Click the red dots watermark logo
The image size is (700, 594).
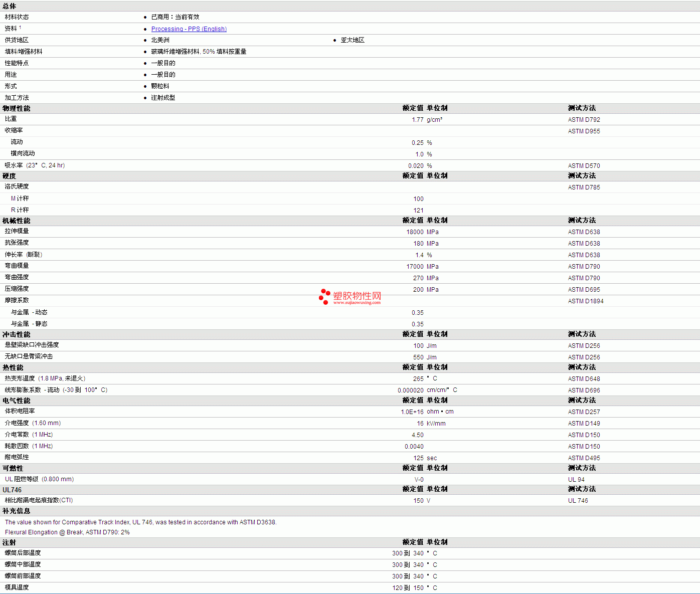click(324, 296)
